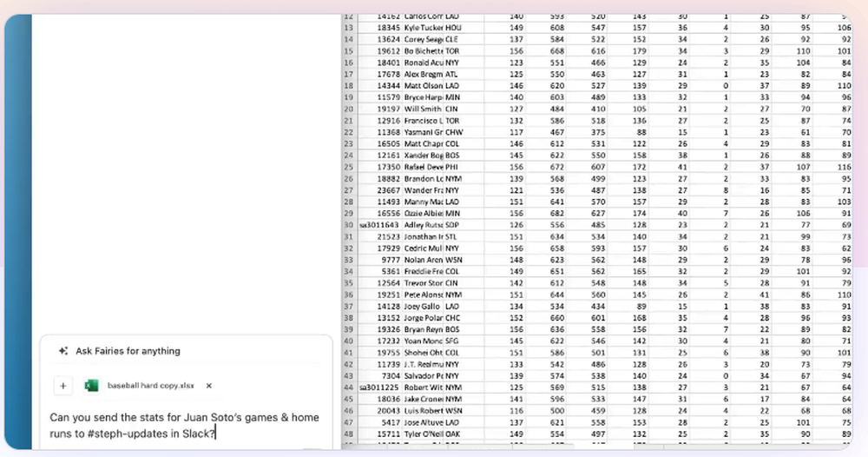868x457 pixels.
Task: Click the 'baseball hard copy.xlsx' file name
Action: 150,386
